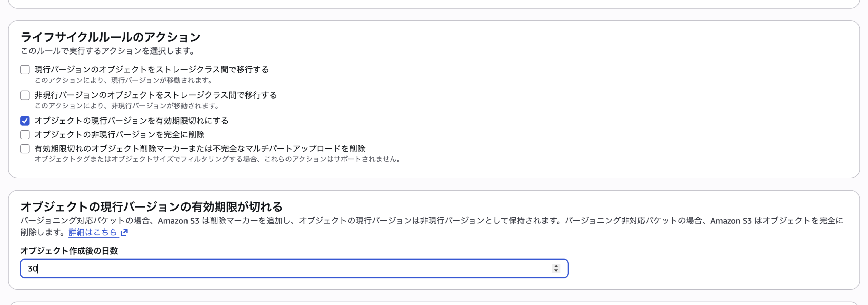Image resolution: width=868 pixels, height=305 pixels.
Task: Click the up arrow of the days stepper
Action: coord(556,266)
